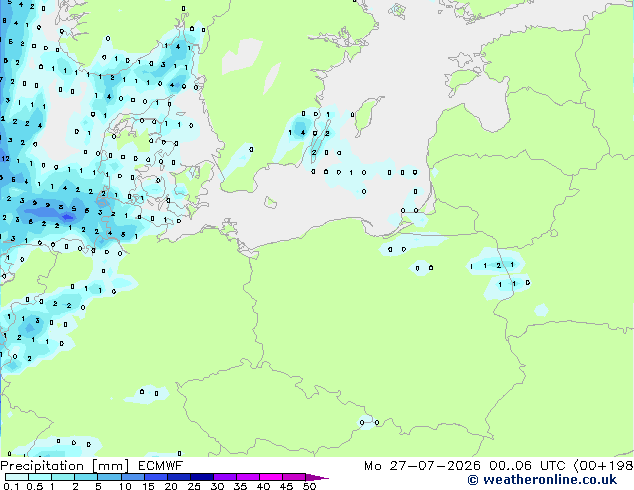Click the '12' precipitation value on map
This screenshot has height=490, width=634.
pos(5,158)
